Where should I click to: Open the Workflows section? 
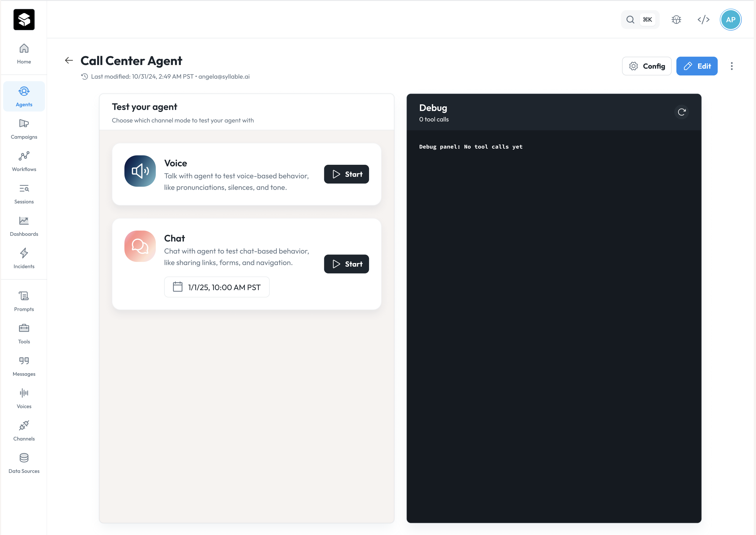[x=24, y=161]
